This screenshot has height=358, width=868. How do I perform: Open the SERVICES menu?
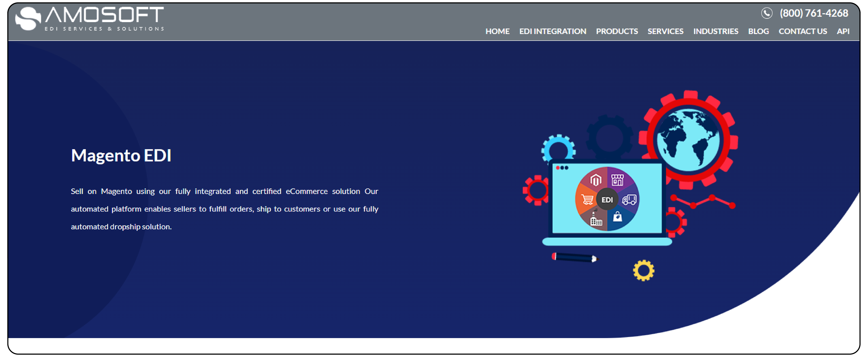tap(665, 31)
